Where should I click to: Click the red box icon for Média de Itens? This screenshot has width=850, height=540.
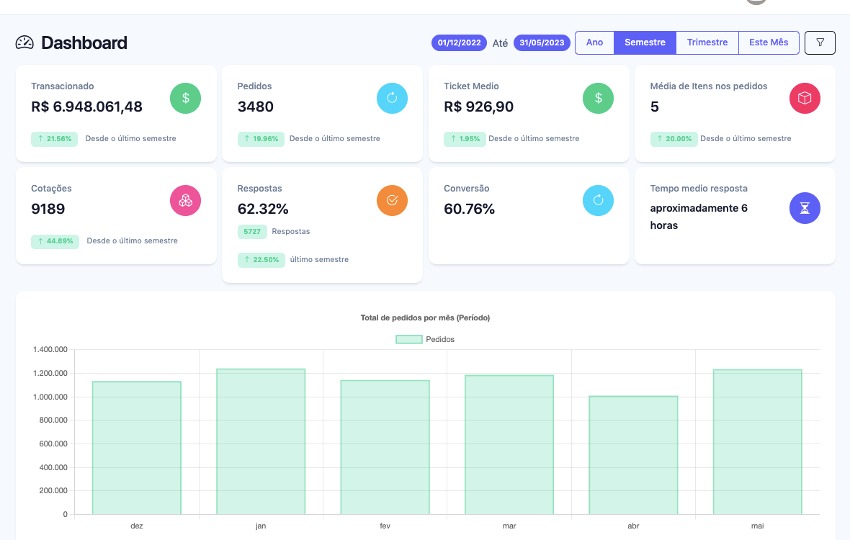(805, 98)
